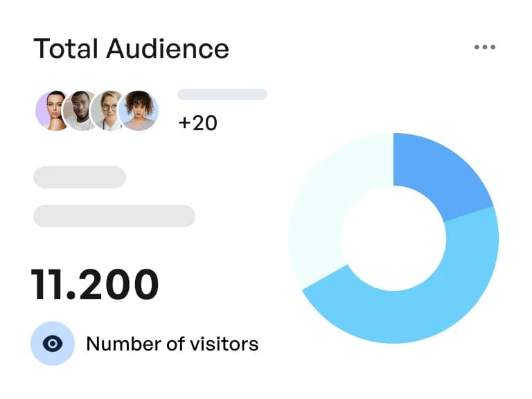Image resolution: width=532 pixels, height=399 pixels.
Task: Click the word Total in card heading
Action: (66, 48)
